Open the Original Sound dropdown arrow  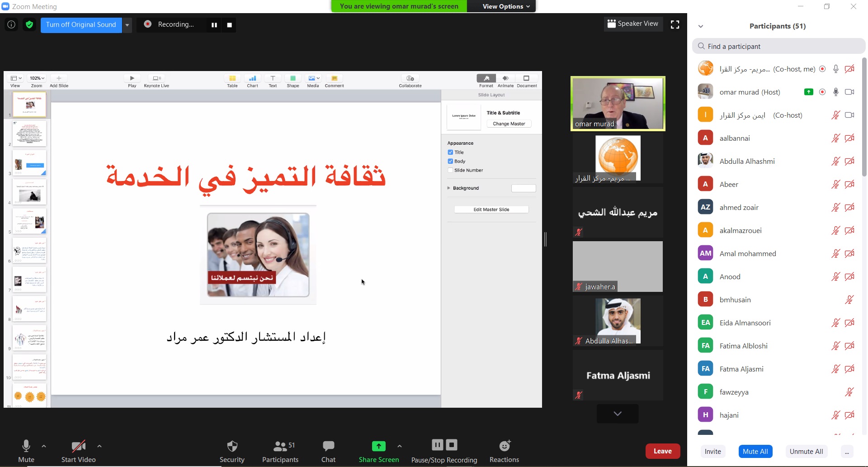pyautogui.click(x=127, y=25)
